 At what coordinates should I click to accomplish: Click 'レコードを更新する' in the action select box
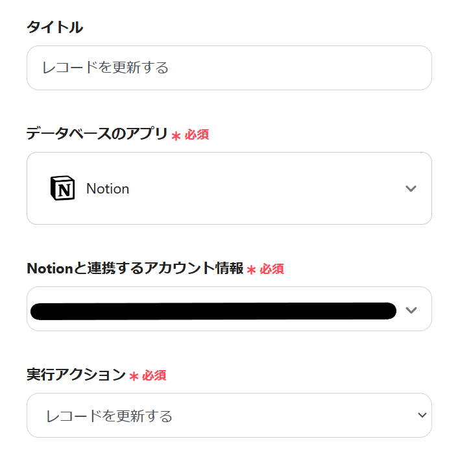[110, 416]
